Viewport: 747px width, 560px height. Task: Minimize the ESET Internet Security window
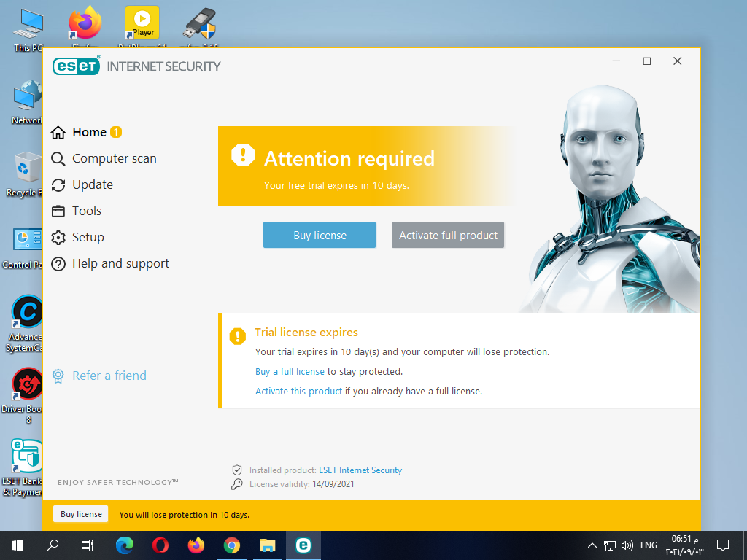click(x=616, y=61)
